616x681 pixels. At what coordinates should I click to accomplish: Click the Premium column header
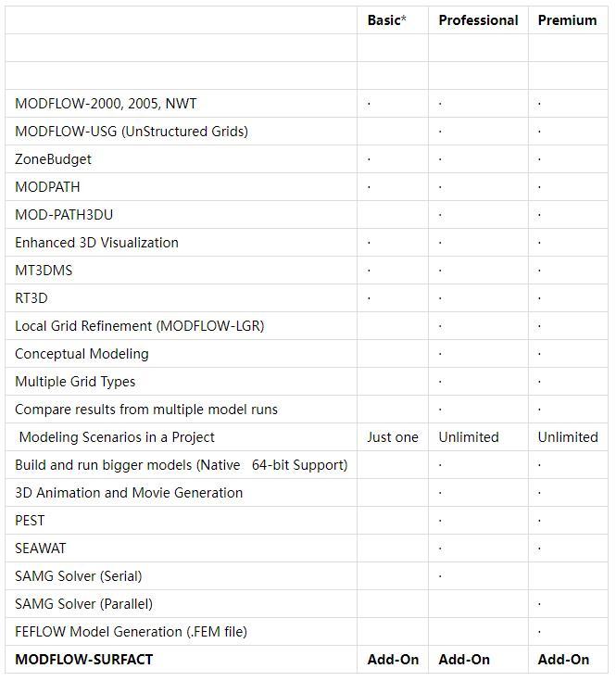567,19
